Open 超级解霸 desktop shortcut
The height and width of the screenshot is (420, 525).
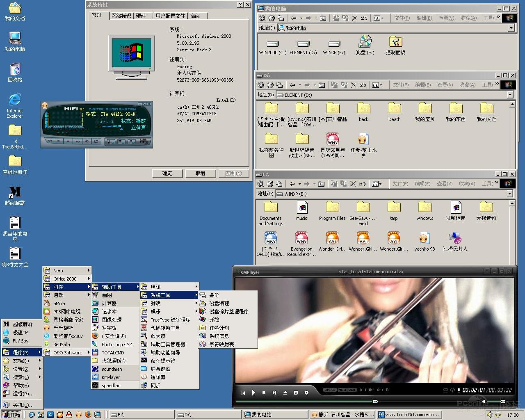pos(15,195)
